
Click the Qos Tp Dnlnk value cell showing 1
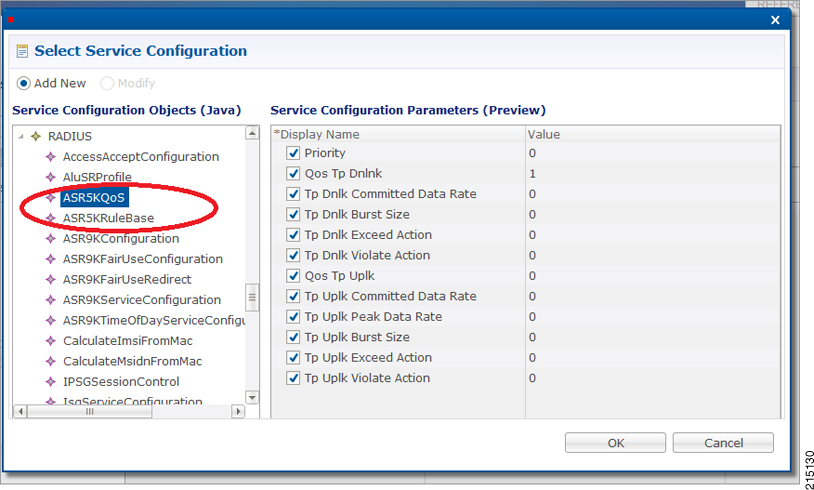(x=653, y=173)
